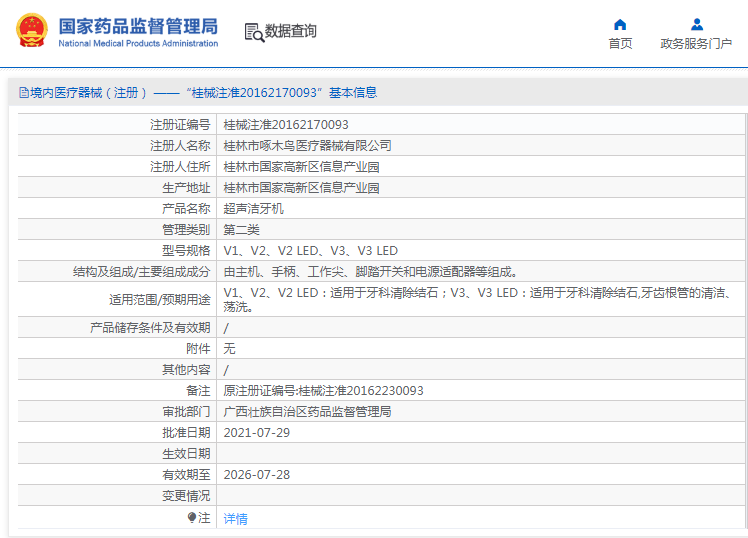Click the document icon before 境内医疗器械
Viewport: 748px width, 538px height.
24,93
